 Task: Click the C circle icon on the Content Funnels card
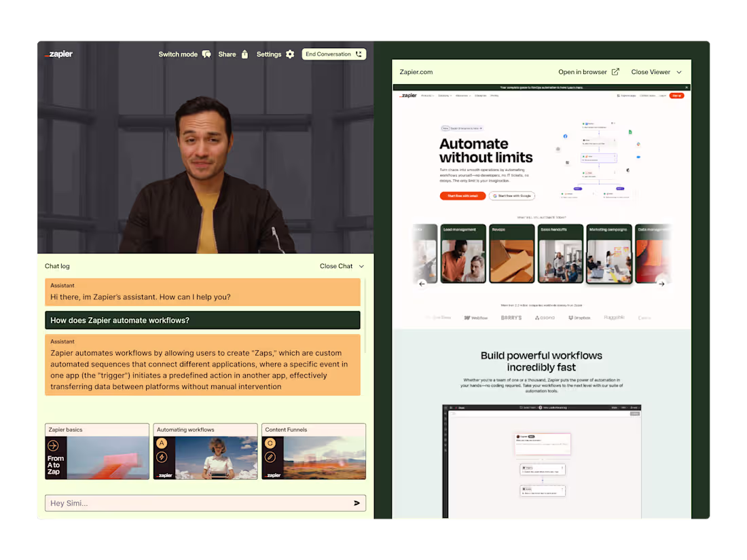(x=270, y=443)
